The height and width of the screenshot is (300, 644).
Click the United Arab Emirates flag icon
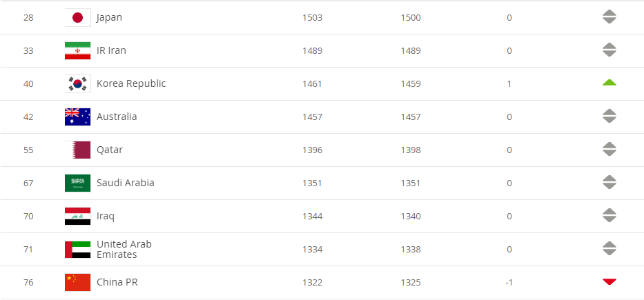[x=77, y=250]
